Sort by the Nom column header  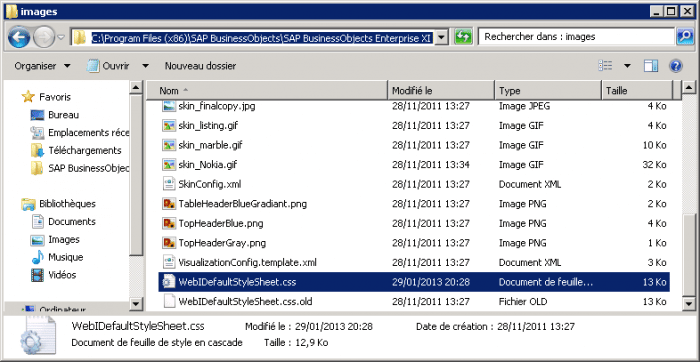(267, 91)
